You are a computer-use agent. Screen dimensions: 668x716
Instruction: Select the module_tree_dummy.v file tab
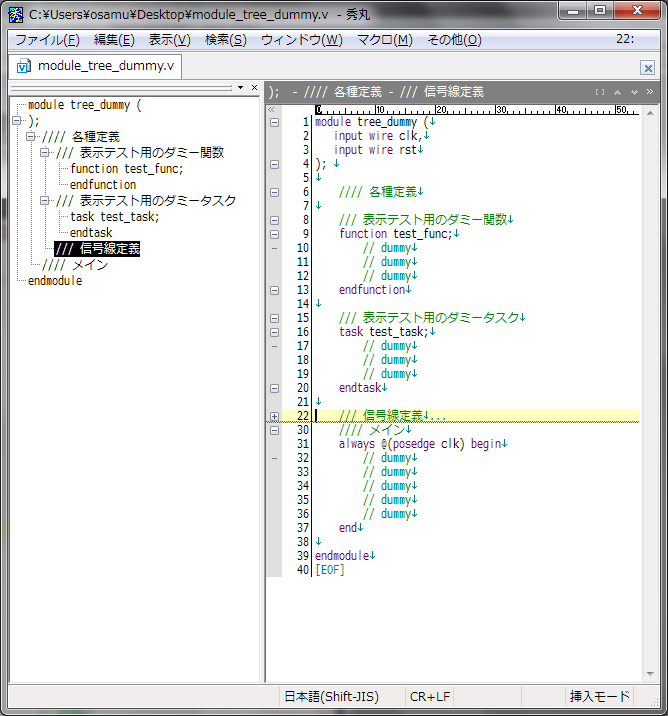[96, 66]
